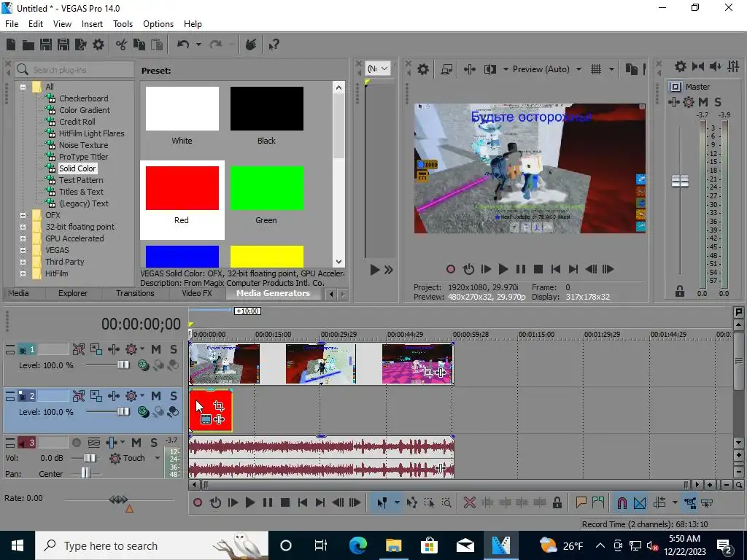Open the Render As icon in toolbar
This screenshot has height=560, width=747.
click(x=81, y=44)
